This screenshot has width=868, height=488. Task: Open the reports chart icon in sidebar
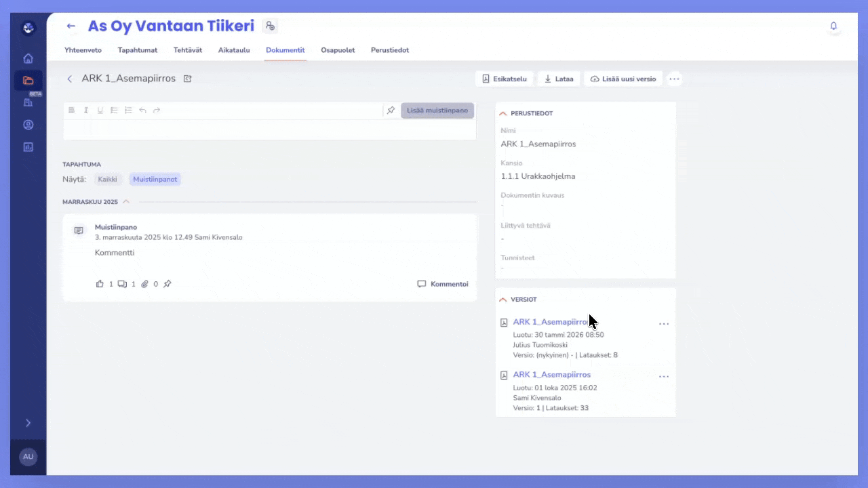point(28,146)
